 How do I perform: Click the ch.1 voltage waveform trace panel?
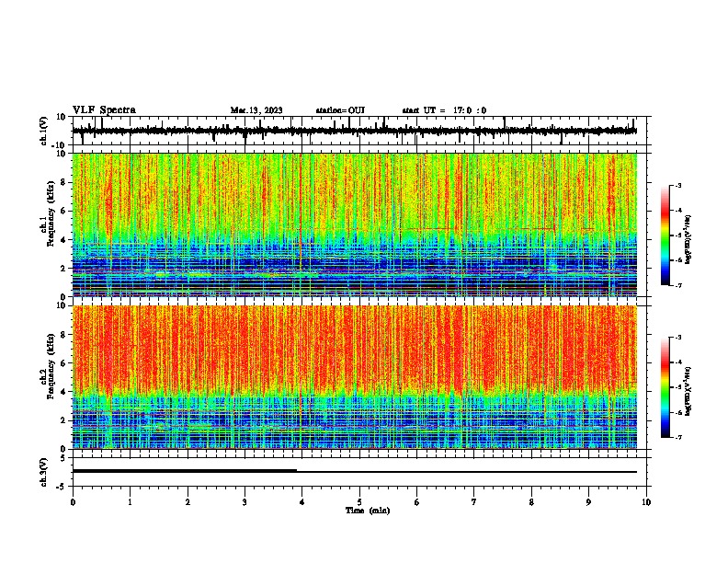tap(359, 131)
